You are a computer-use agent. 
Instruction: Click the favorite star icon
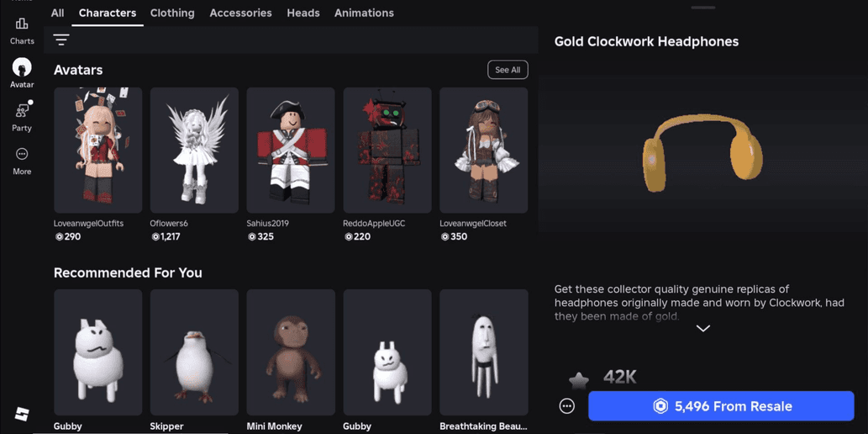tap(578, 380)
